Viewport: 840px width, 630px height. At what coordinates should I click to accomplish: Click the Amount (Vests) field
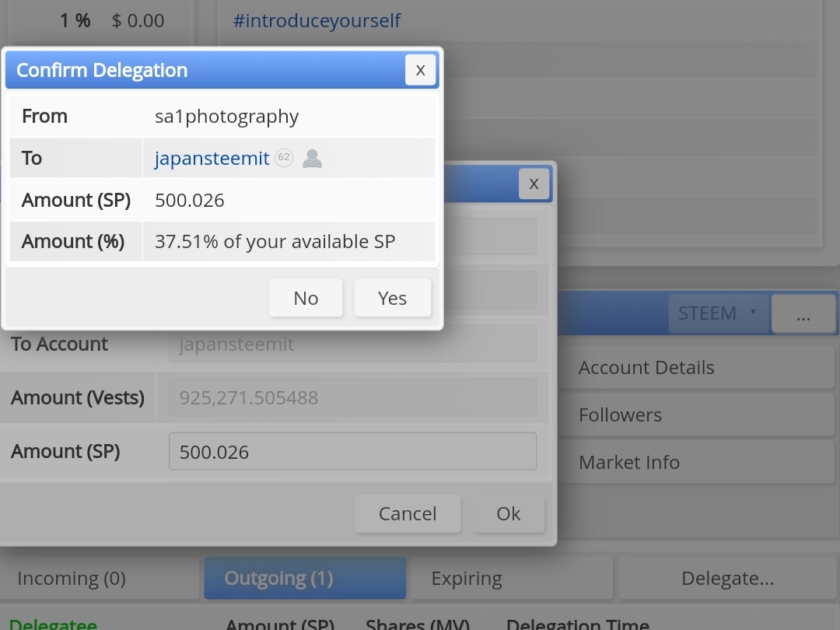coord(352,397)
